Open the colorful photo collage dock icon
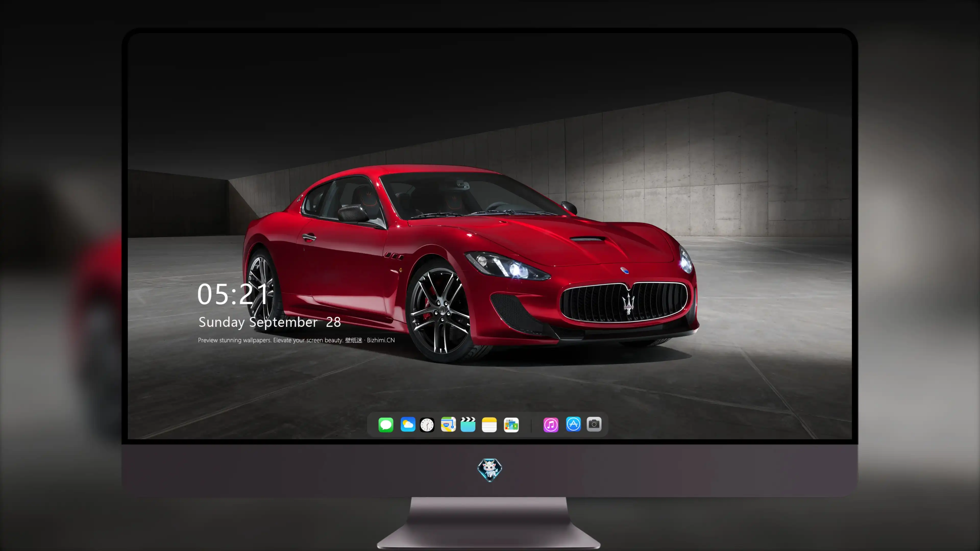Image resolution: width=980 pixels, height=551 pixels. coord(511,425)
